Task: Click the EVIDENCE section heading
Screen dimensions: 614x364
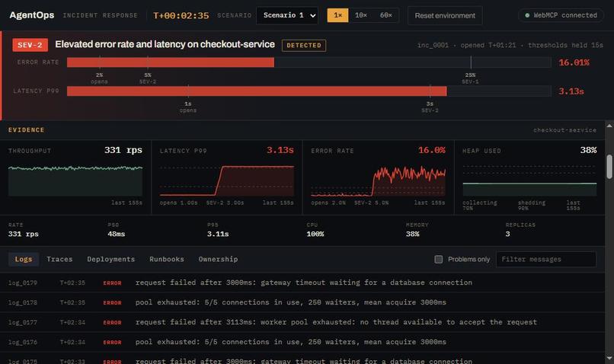Action: (26, 130)
